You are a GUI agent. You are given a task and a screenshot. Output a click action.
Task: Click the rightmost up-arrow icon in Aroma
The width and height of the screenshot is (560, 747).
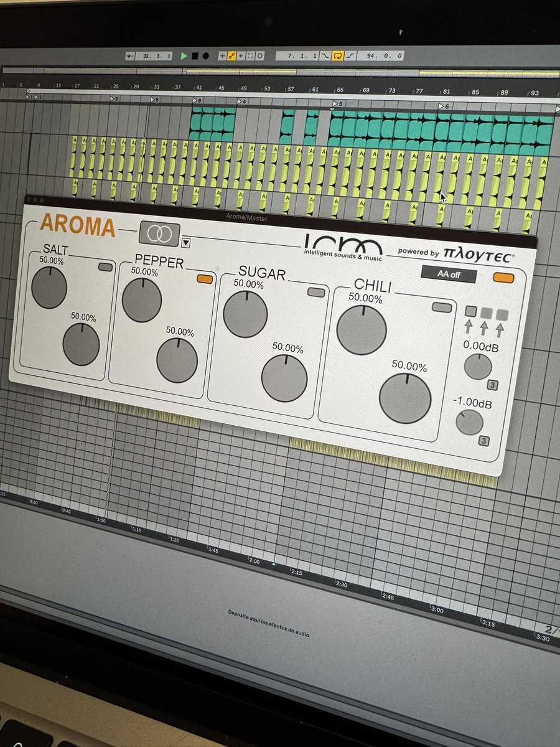coord(499,331)
